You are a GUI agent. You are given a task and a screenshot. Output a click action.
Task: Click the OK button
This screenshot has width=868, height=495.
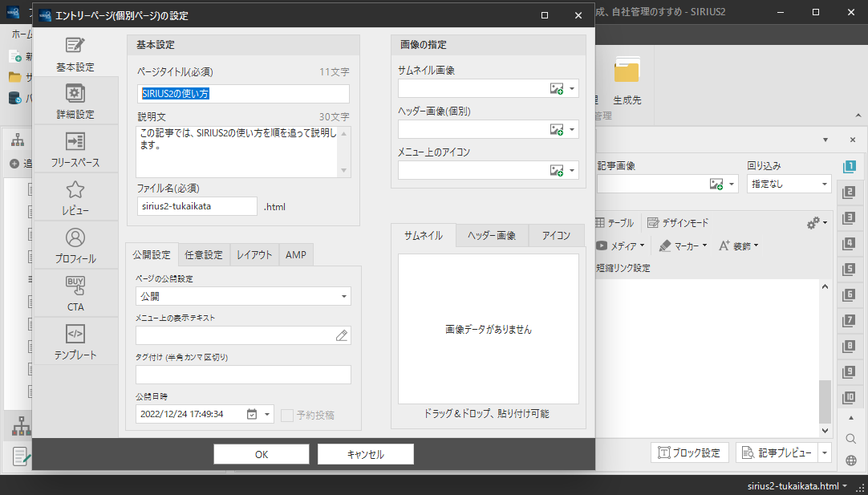click(x=262, y=454)
